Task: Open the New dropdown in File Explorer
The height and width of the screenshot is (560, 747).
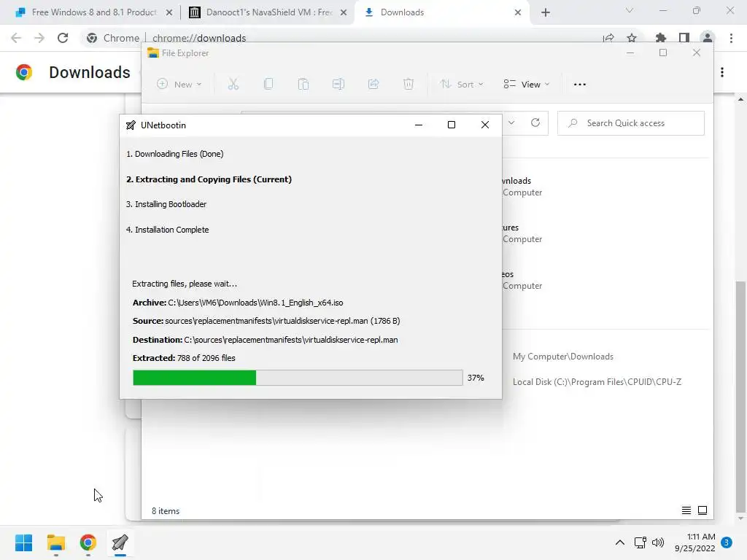Action: (179, 85)
